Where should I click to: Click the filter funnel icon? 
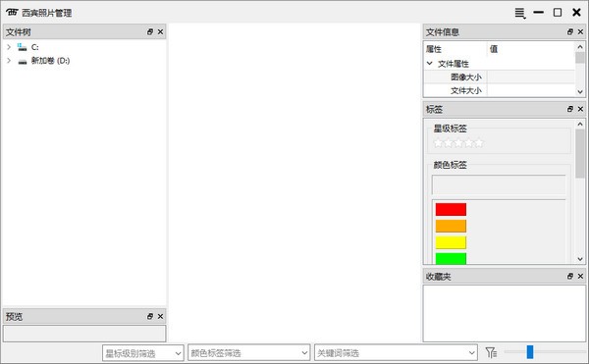point(491,352)
